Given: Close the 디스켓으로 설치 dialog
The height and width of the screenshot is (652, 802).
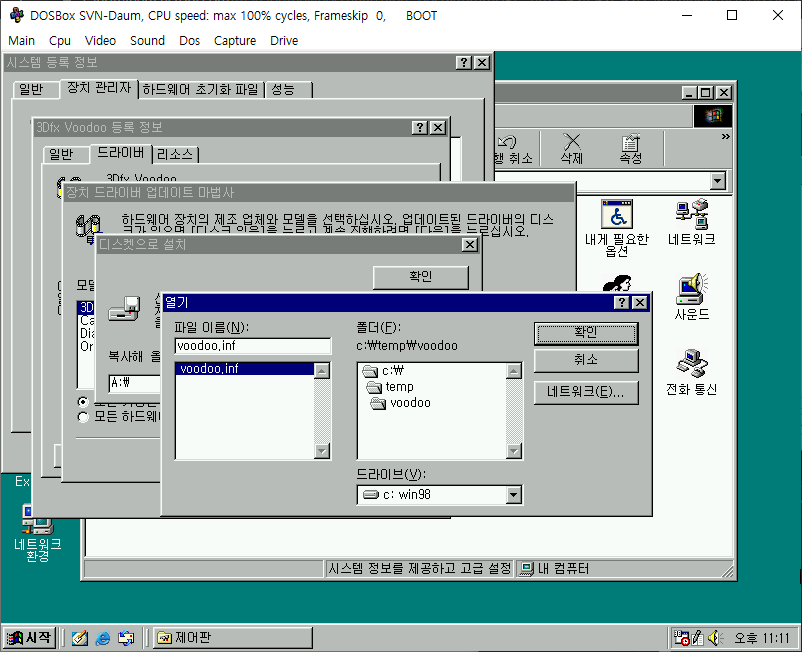Looking at the screenshot, I should (470, 245).
